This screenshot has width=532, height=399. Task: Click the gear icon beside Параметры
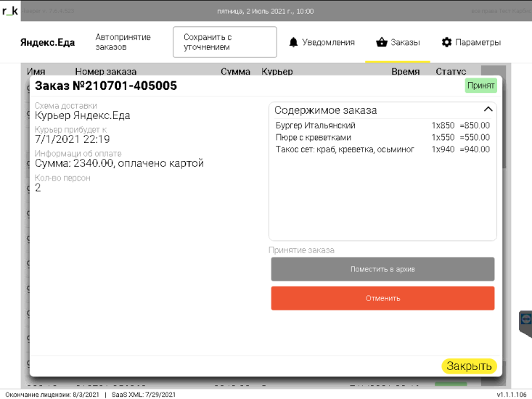coord(446,42)
